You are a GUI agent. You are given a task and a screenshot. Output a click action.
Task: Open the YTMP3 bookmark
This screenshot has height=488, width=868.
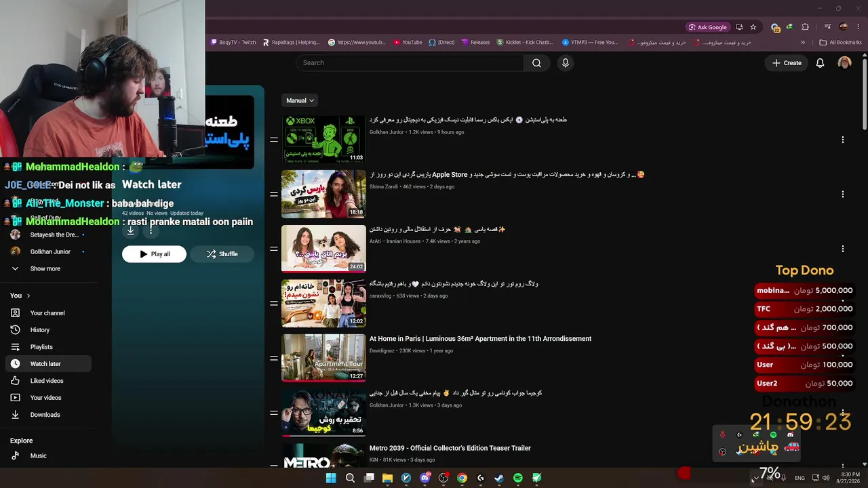pos(590,42)
